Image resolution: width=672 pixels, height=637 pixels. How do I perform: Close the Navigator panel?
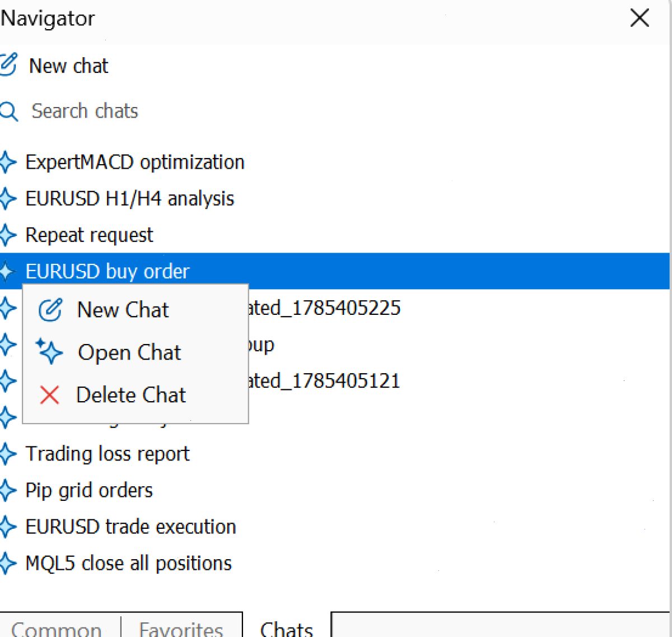[x=640, y=18]
